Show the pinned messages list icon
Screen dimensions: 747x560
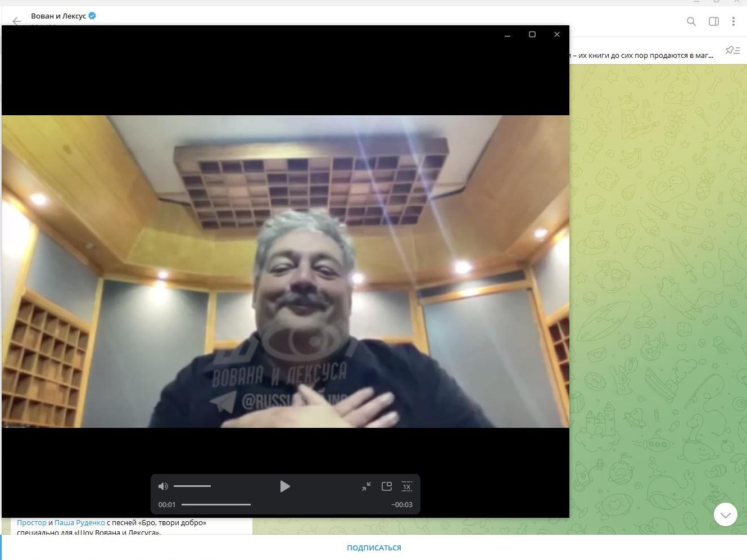[x=732, y=51]
